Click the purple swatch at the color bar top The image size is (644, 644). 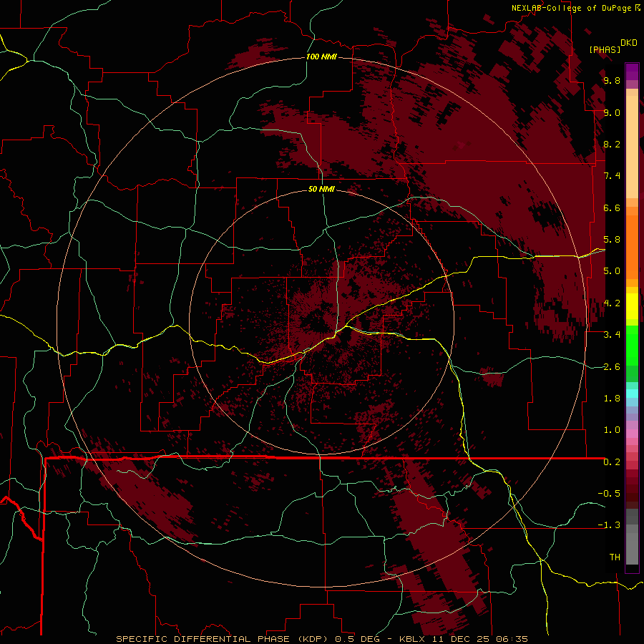[x=632, y=72]
